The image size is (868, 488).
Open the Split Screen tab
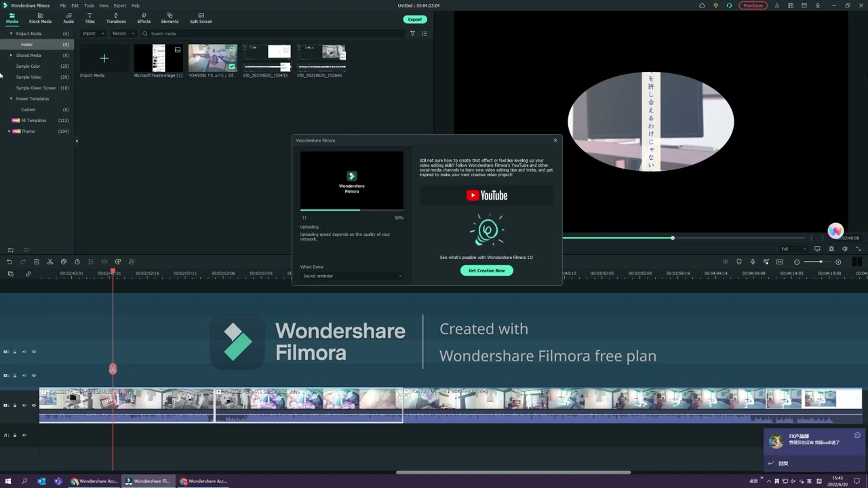(x=201, y=18)
